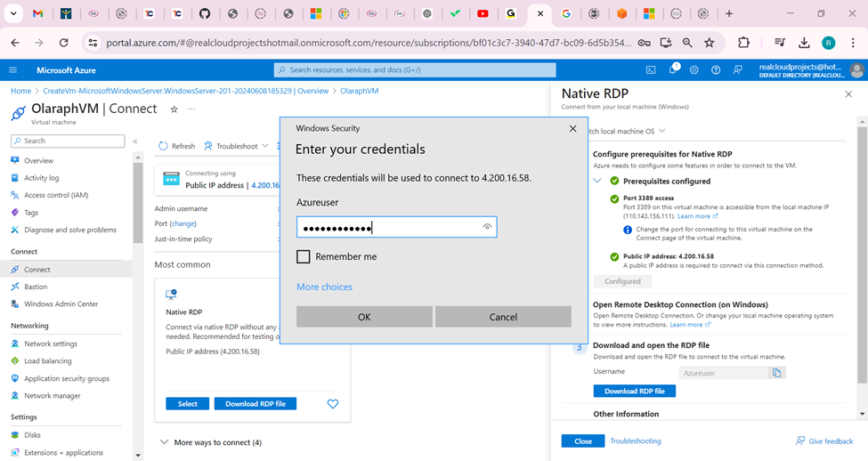The image size is (868, 461).
Task: Click the Close button in Native RDP panel
Action: pyautogui.click(x=583, y=441)
